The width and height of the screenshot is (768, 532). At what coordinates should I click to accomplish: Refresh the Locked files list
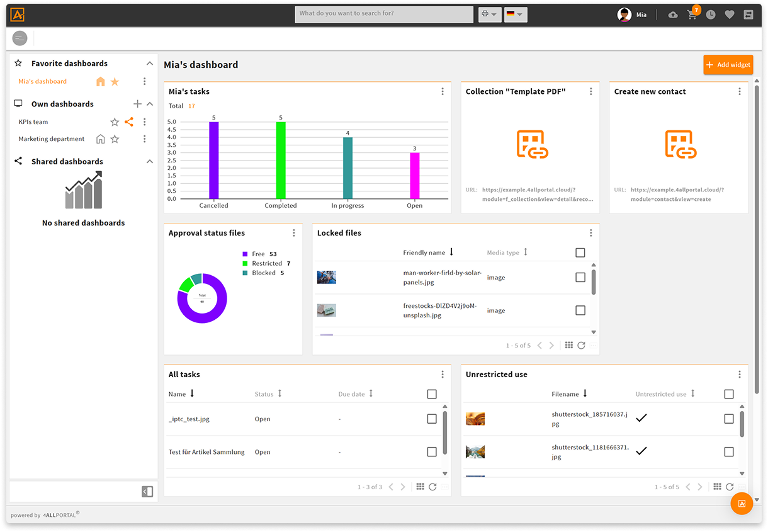pyautogui.click(x=581, y=345)
